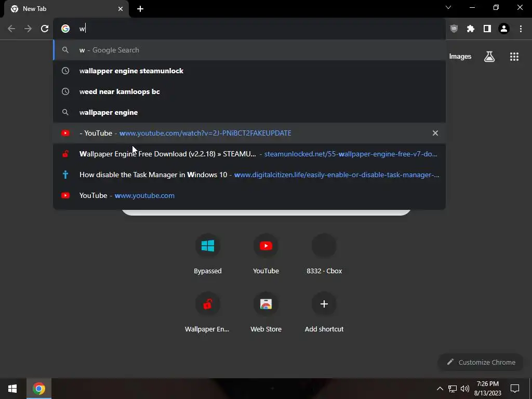
Task: Show hidden system tray icons
Action: tap(440, 389)
